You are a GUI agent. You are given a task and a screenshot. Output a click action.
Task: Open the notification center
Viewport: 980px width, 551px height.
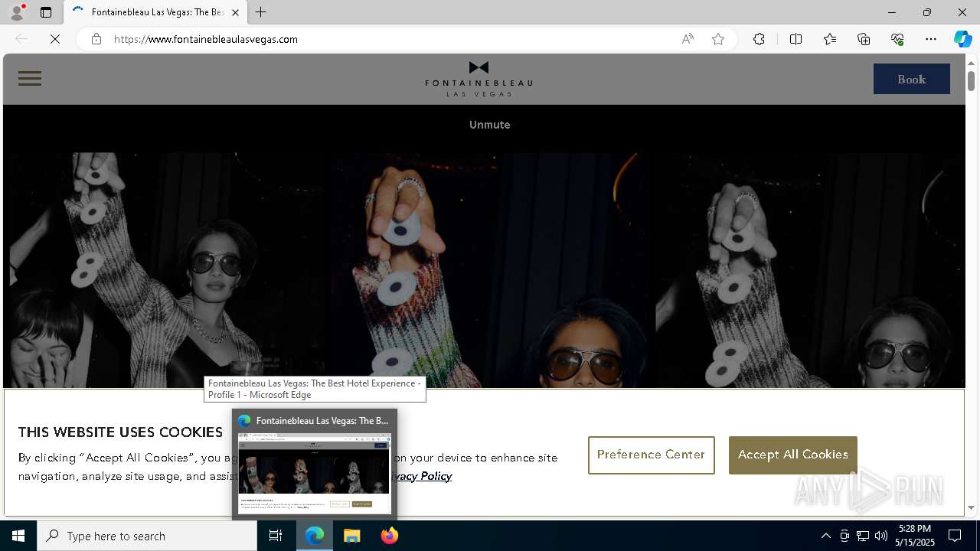955,536
